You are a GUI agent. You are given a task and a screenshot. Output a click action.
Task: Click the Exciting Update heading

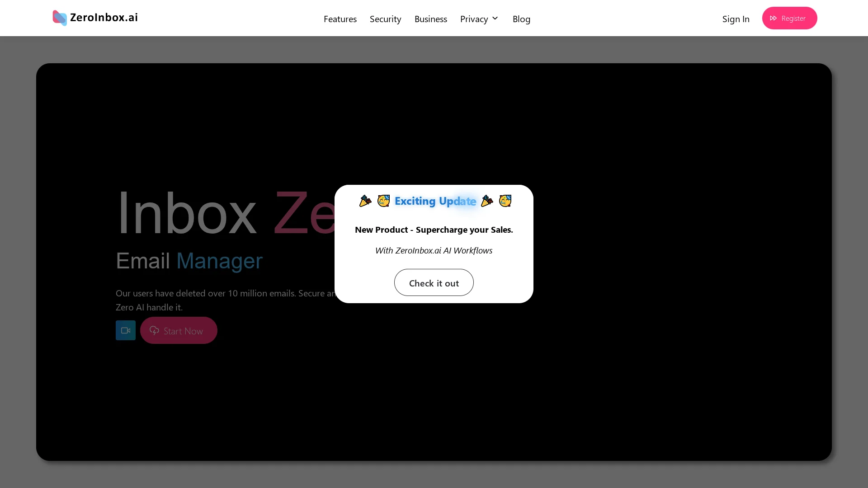pos(435,201)
